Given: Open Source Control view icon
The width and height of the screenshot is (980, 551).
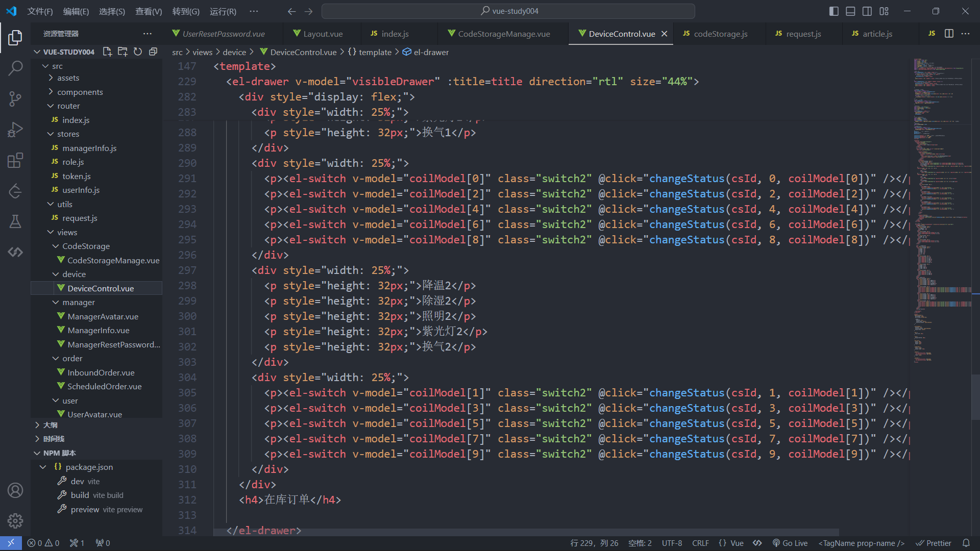Looking at the screenshot, I should pos(15,99).
